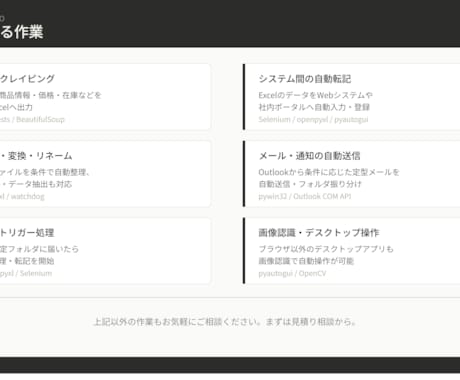The height and width of the screenshot is (380, 460).
Task: Click the slide title る作業
Action: [22, 32]
